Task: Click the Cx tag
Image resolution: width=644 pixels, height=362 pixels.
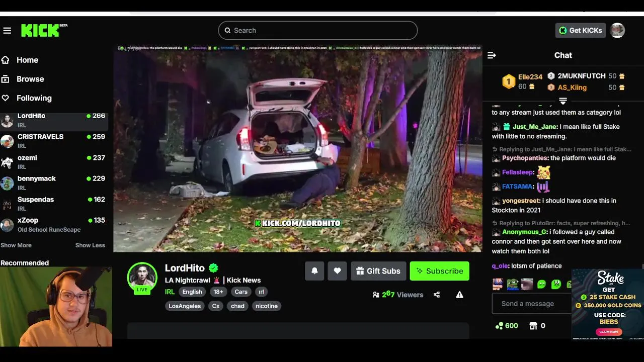Action: 216,306
